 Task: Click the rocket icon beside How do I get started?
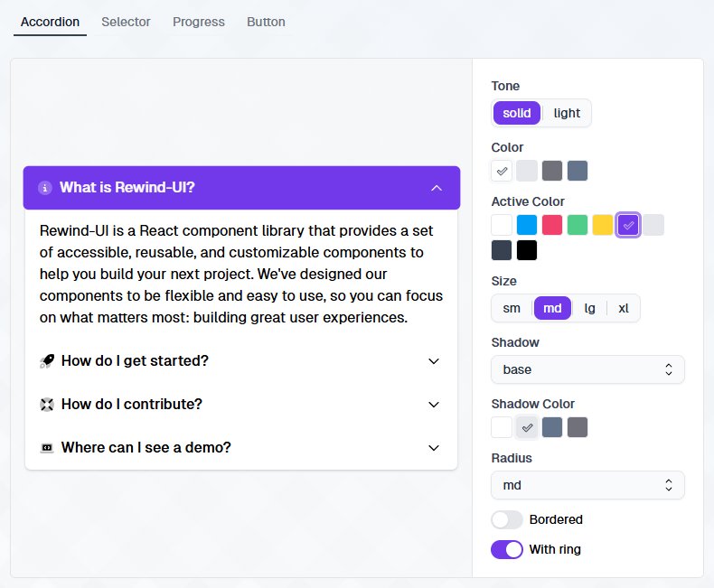[48, 361]
